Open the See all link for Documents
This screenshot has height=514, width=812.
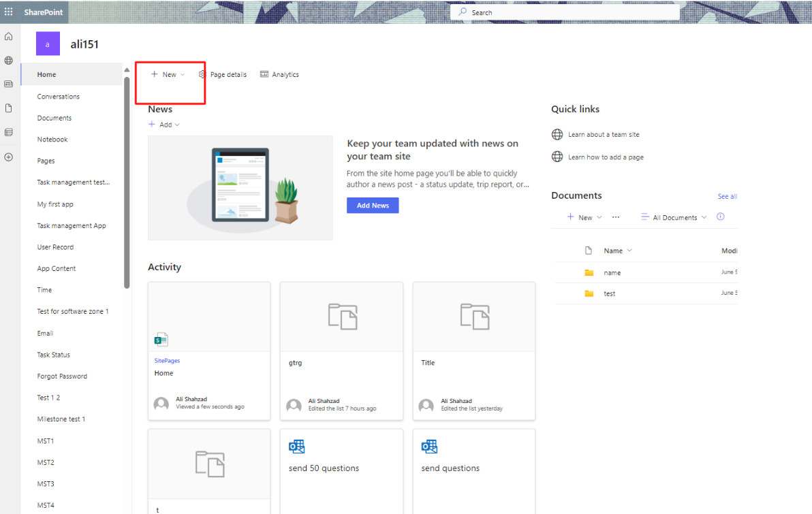coord(727,196)
